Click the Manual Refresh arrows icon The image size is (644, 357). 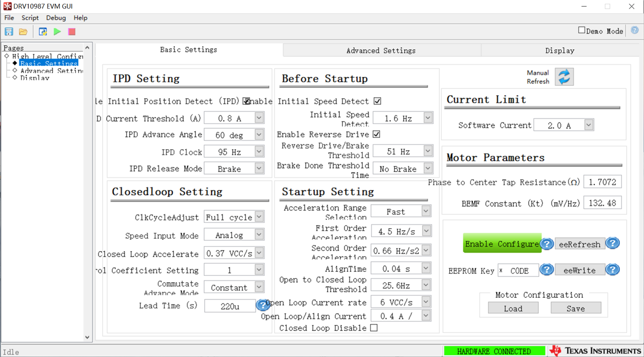pyautogui.click(x=564, y=77)
